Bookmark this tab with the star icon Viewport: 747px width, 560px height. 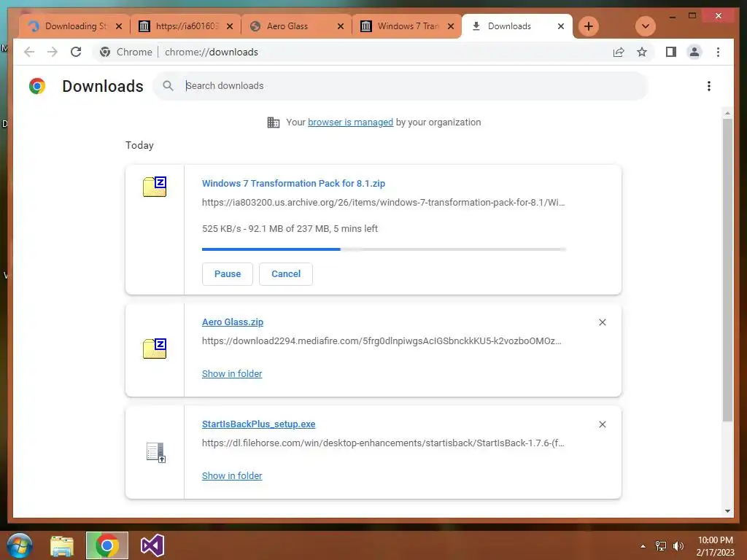coord(642,52)
